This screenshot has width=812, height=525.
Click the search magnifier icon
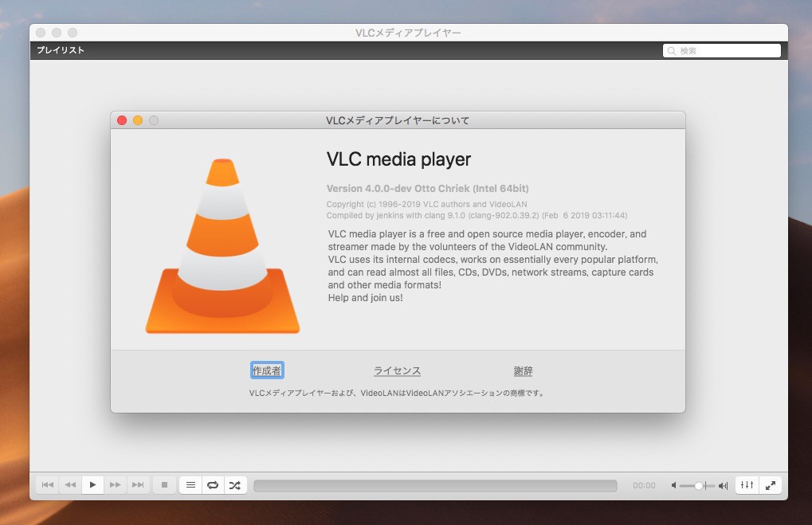point(672,51)
